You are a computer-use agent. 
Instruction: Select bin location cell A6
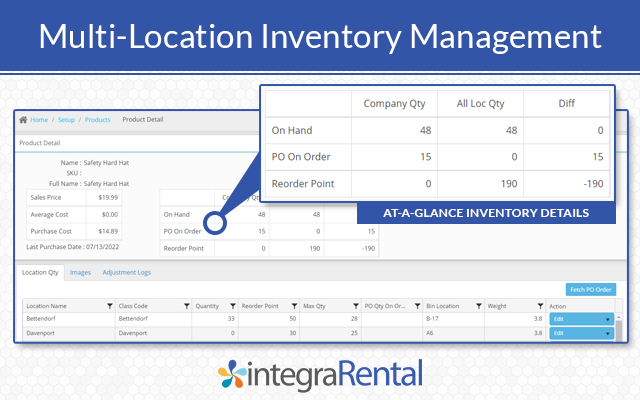453,333
